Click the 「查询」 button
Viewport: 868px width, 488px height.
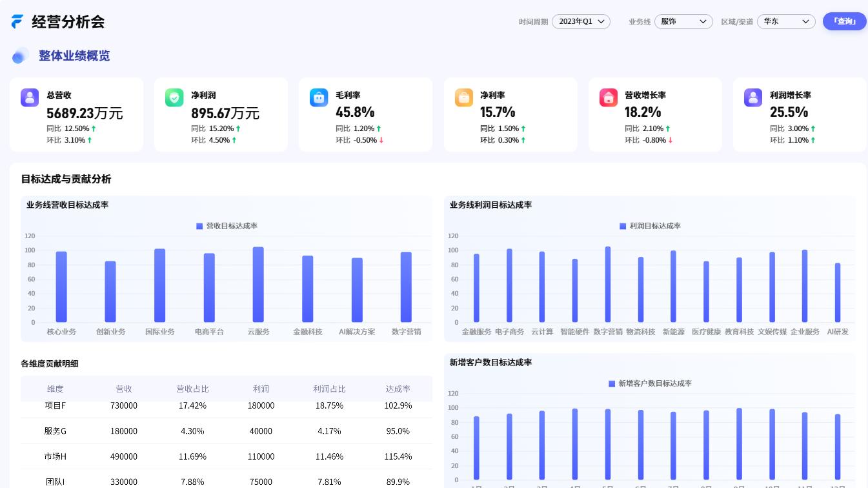pos(844,21)
